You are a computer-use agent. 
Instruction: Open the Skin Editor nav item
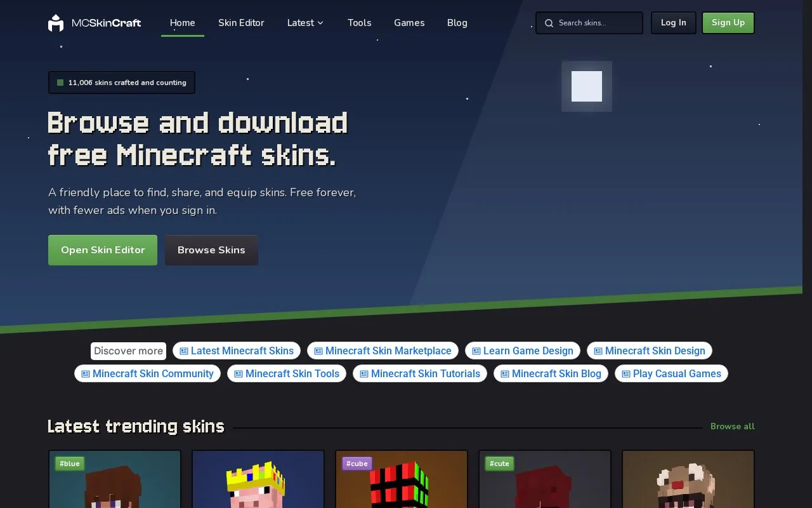(x=241, y=23)
